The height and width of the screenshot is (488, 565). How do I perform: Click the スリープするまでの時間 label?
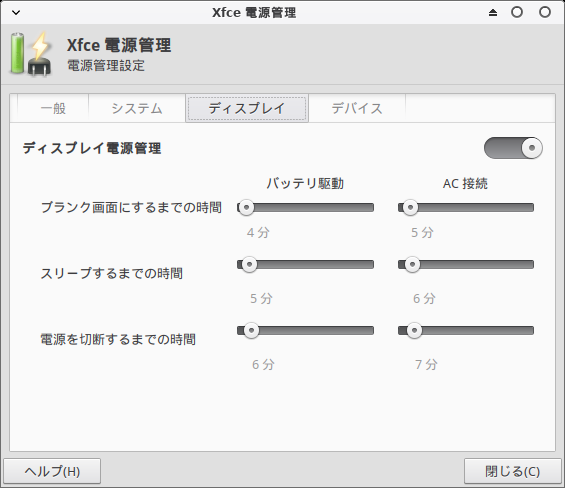click(x=111, y=273)
